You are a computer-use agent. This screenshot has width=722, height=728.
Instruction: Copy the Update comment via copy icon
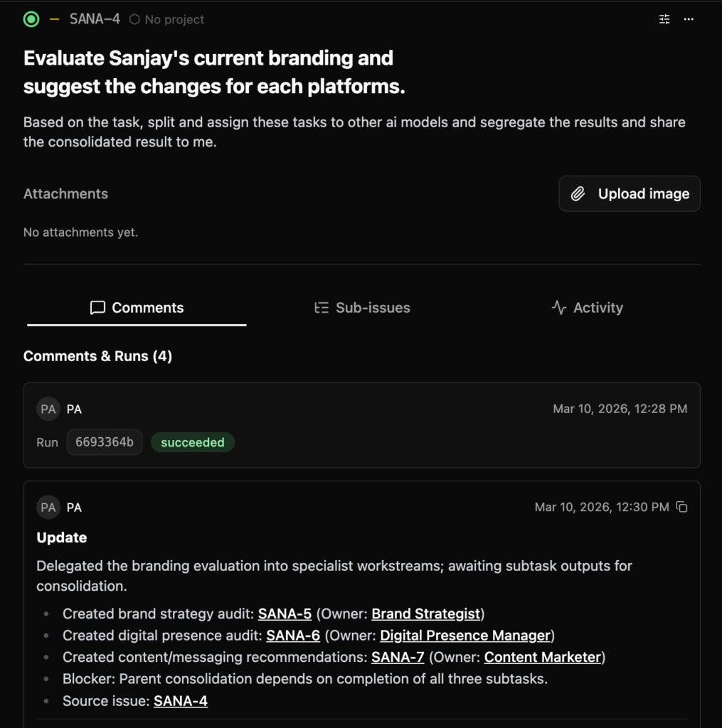682,507
